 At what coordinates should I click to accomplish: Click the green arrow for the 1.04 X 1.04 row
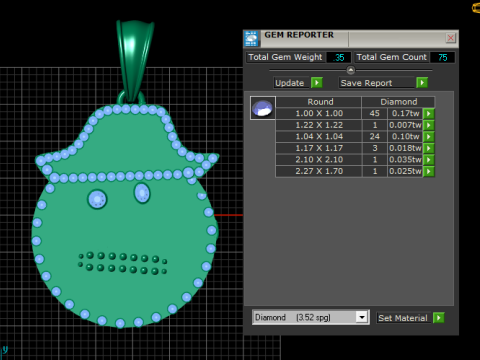[429, 137]
